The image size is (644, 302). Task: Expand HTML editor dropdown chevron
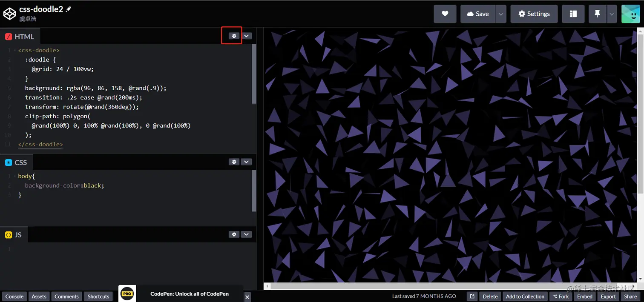[x=246, y=36]
